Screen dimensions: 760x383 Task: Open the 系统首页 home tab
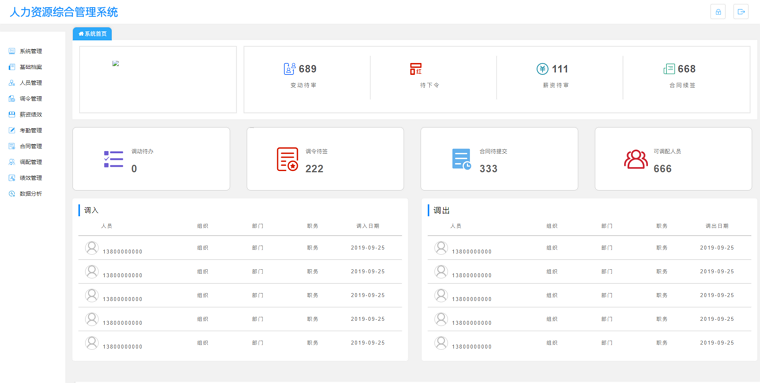(x=93, y=33)
